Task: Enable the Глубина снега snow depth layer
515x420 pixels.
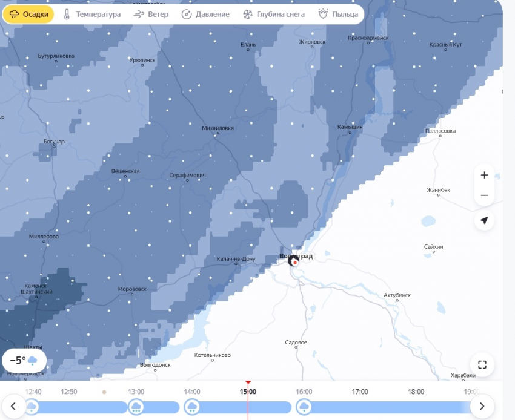Action: point(273,15)
